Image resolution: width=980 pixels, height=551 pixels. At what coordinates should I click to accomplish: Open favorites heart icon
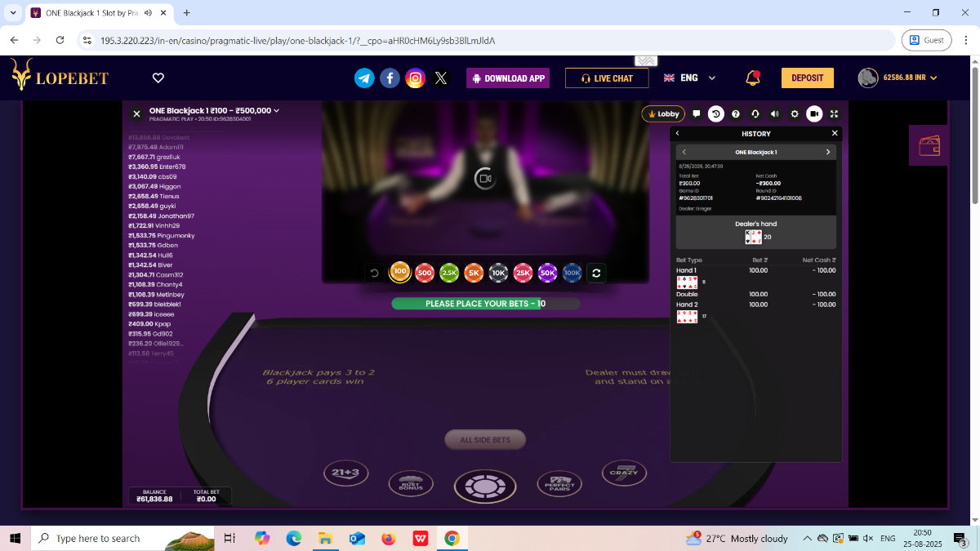point(158,78)
